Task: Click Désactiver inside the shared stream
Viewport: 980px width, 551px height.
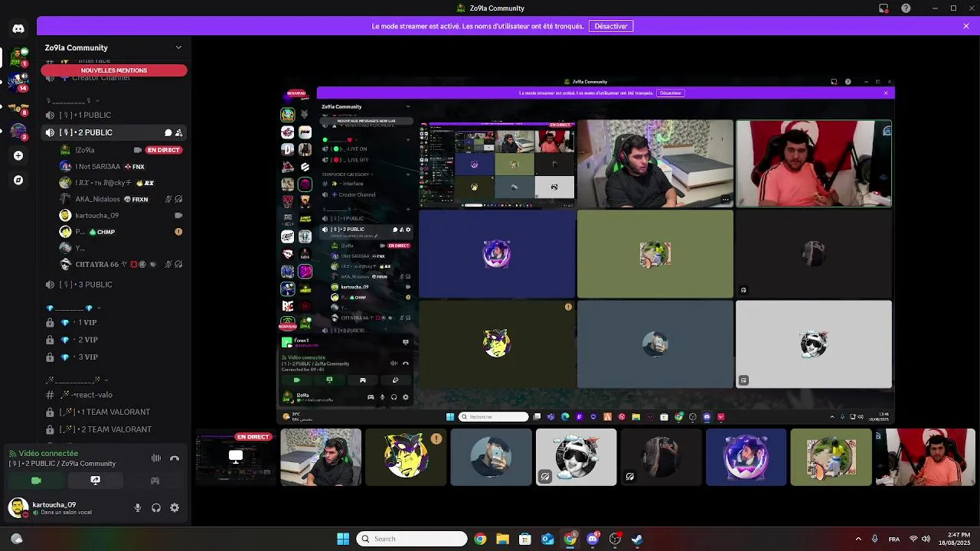Action: 670,93
